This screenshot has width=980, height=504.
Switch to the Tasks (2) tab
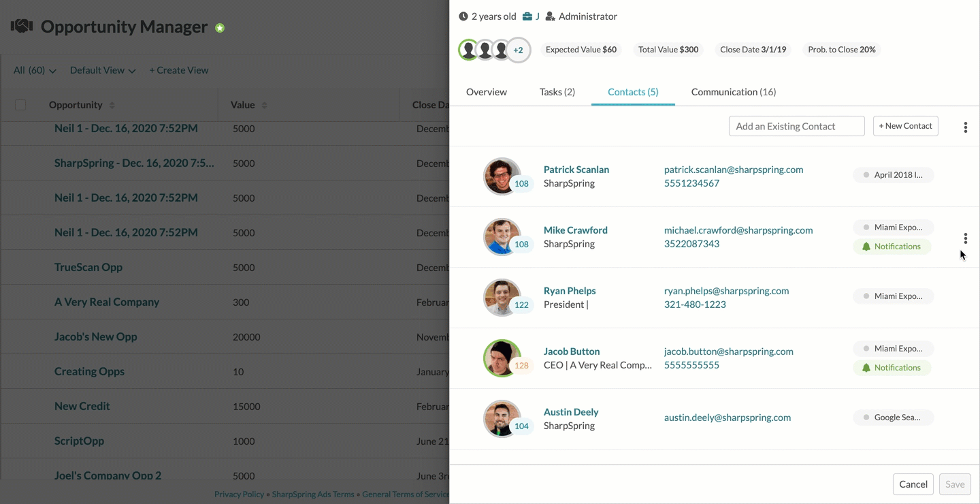(x=557, y=92)
